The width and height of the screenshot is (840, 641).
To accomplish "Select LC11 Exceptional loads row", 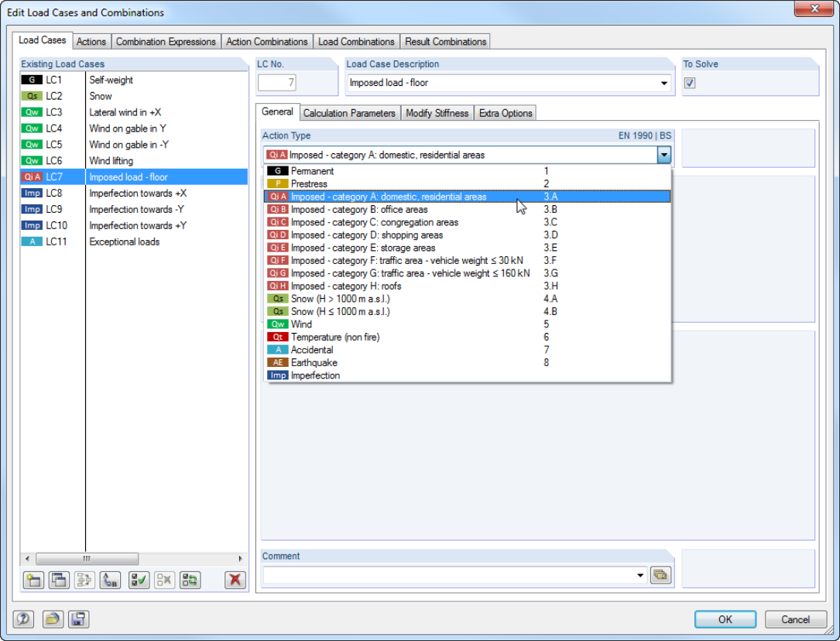I will tap(134, 242).
